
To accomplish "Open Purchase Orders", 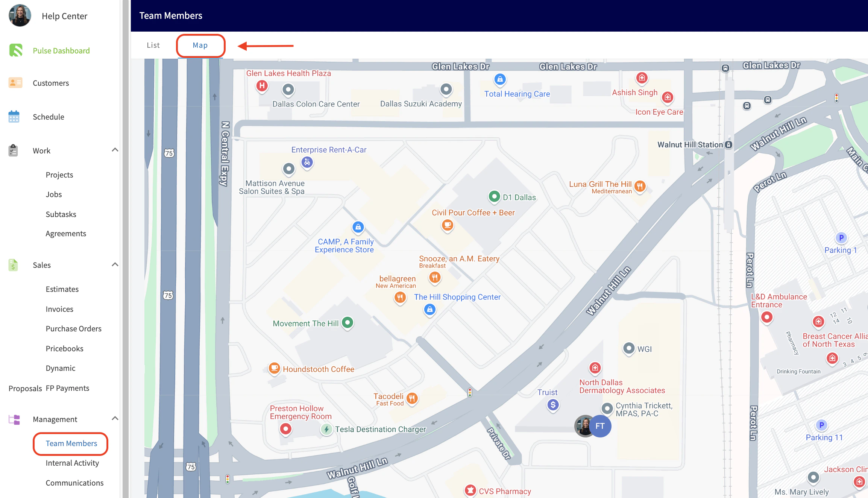I will coord(74,329).
